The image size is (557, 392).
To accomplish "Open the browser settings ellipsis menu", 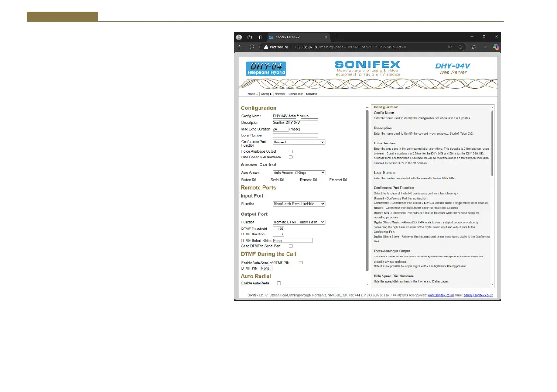I will 485,47.
